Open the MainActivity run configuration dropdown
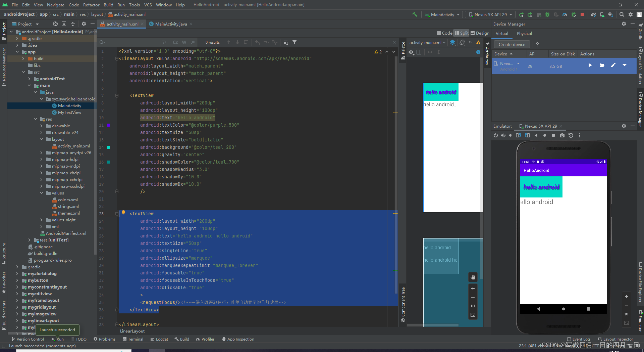This screenshot has width=644, height=352. (x=442, y=14)
